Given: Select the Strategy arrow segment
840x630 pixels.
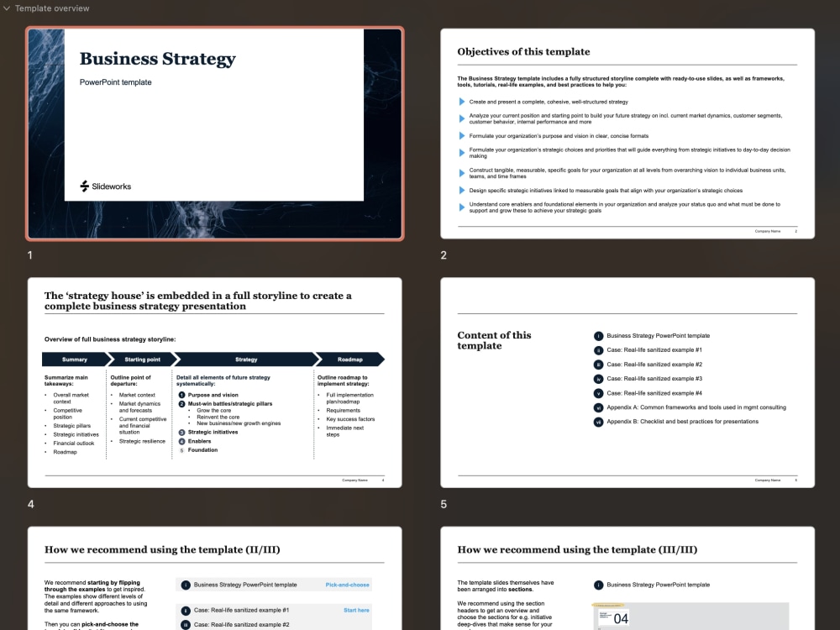Looking at the screenshot, I should tap(246, 359).
